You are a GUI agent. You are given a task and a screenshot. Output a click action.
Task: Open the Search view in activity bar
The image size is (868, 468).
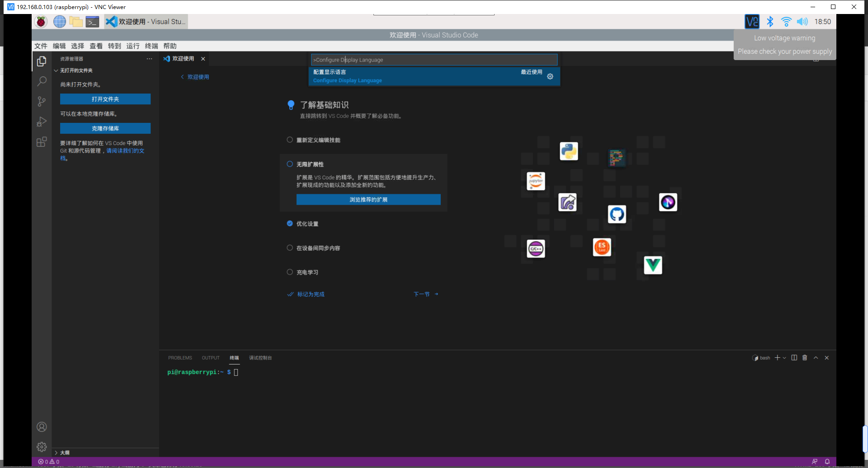tap(42, 81)
